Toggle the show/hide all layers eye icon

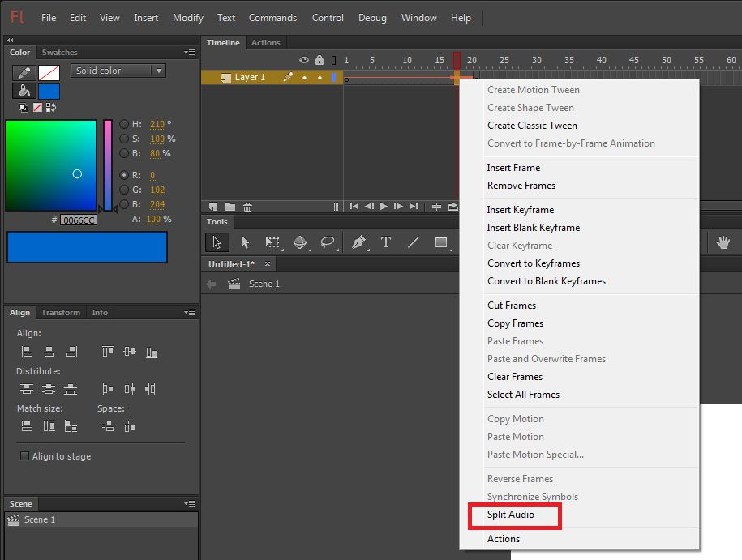click(x=304, y=60)
